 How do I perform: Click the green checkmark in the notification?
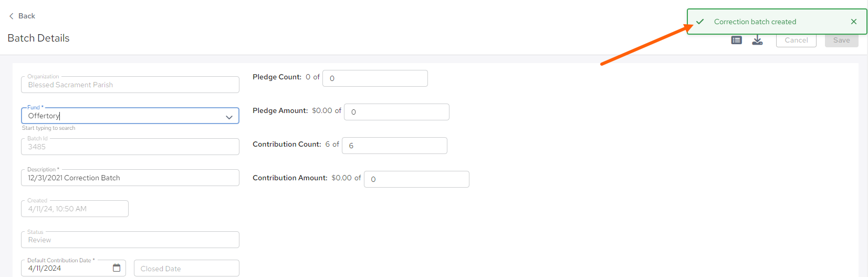pos(700,22)
